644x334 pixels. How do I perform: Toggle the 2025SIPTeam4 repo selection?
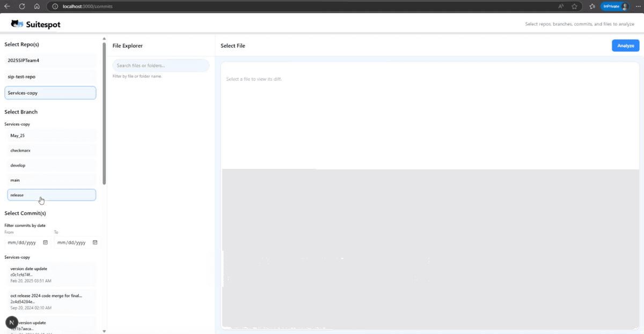coord(50,60)
